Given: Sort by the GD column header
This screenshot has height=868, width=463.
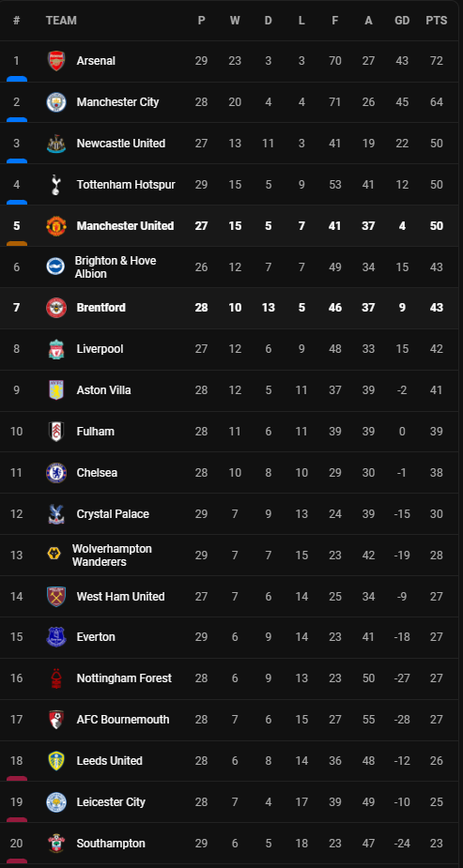Looking at the screenshot, I should (x=402, y=21).
